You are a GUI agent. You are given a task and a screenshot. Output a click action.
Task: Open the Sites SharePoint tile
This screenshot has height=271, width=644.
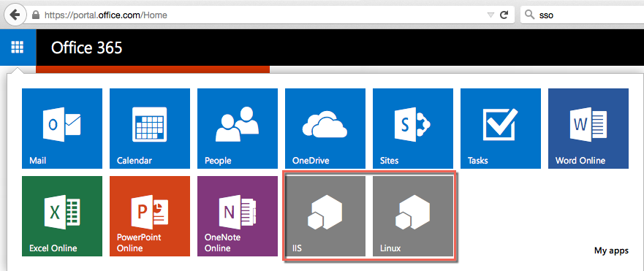(x=413, y=129)
